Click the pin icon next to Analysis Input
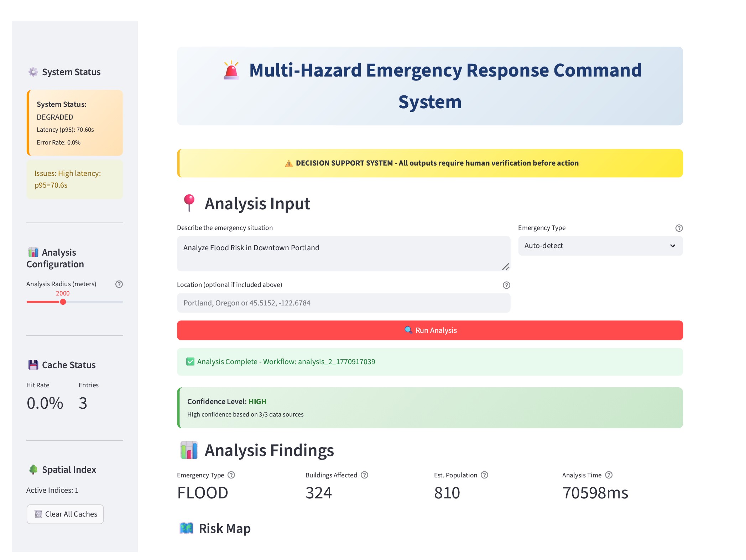 [x=189, y=203]
